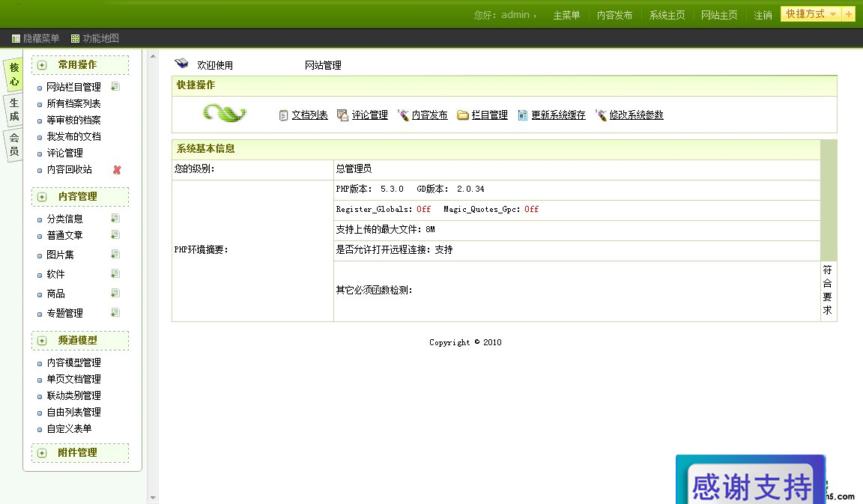Click the 功能地图 grid icon
The image size is (863, 504).
coord(76,38)
